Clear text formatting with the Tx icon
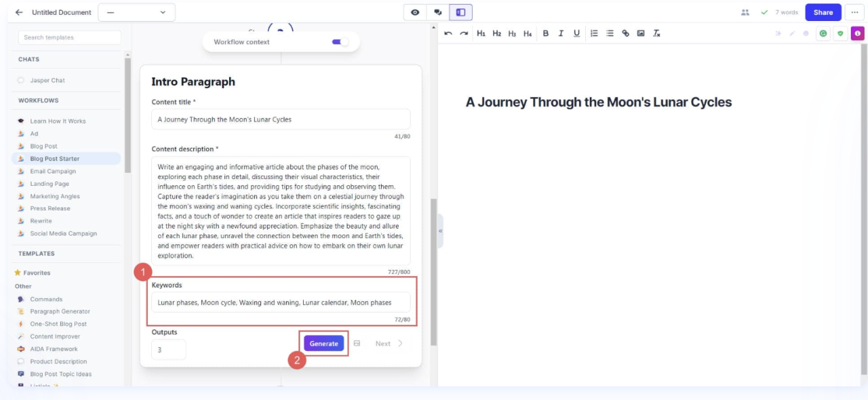 pos(656,33)
